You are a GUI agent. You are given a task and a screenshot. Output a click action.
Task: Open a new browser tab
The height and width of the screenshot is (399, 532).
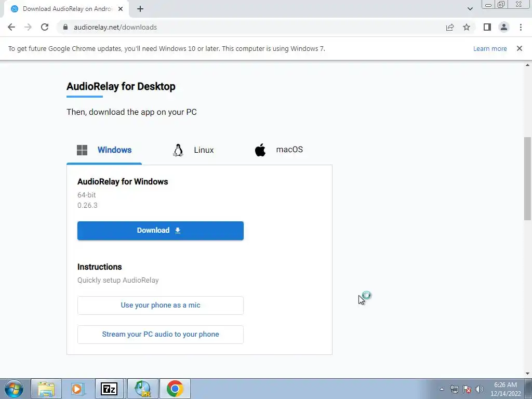140,9
